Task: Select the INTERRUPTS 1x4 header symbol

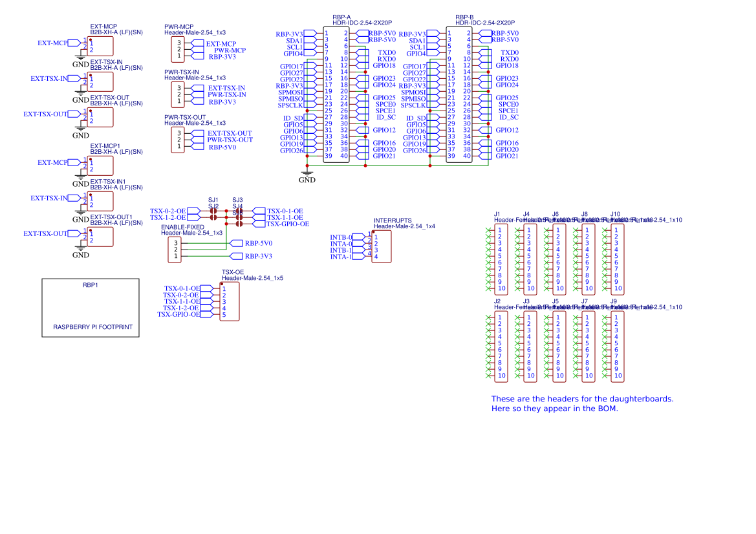Action: 382,246
